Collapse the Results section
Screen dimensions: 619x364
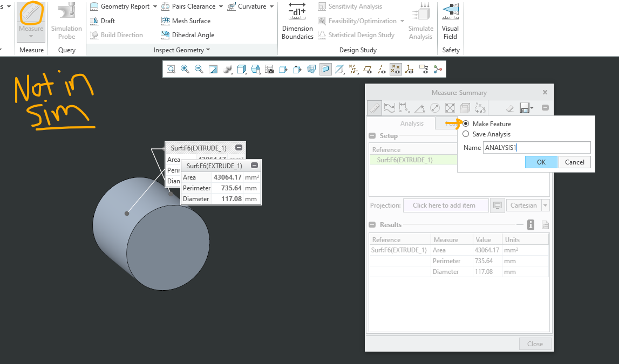(x=372, y=224)
